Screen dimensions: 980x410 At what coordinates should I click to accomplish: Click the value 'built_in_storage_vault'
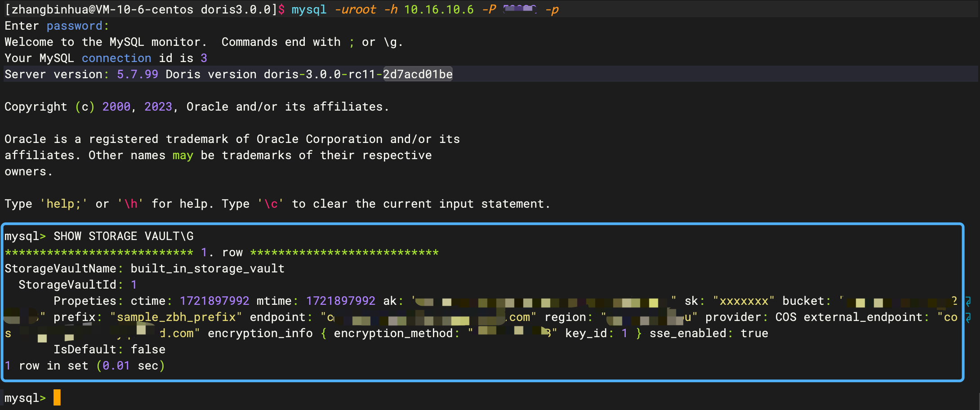[207, 268]
